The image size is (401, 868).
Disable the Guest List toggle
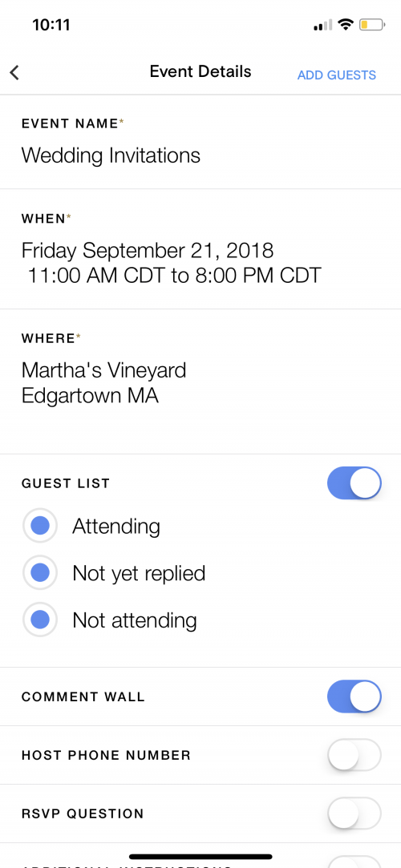pos(354,482)
